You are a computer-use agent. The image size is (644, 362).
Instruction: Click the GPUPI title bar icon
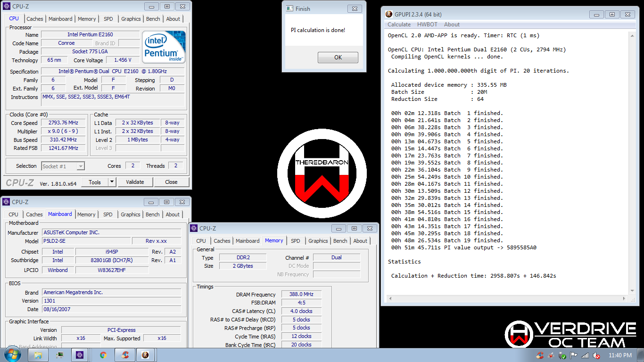click(x=389, y=15)
